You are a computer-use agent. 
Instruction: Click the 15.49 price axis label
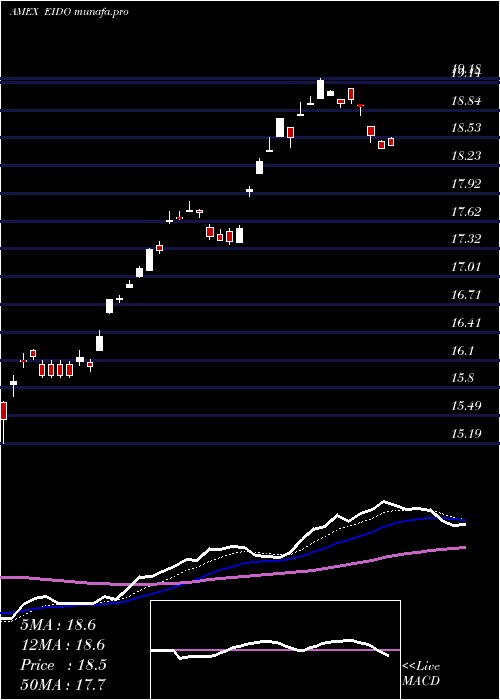coord(466,406)
